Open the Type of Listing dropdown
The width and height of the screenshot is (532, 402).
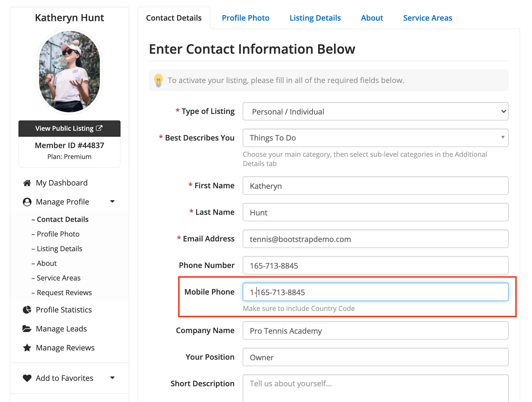[375, 111]
